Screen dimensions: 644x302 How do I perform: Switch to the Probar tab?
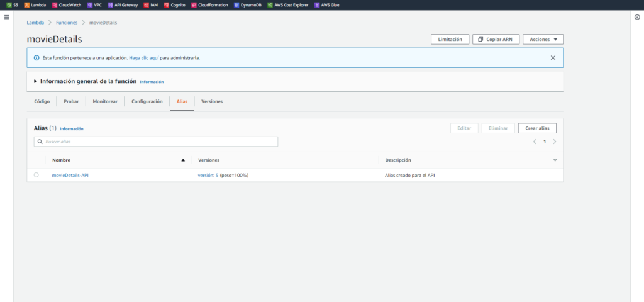71,101
